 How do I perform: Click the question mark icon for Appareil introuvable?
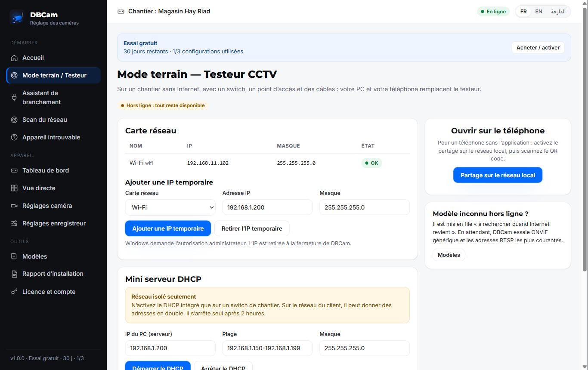14,137
